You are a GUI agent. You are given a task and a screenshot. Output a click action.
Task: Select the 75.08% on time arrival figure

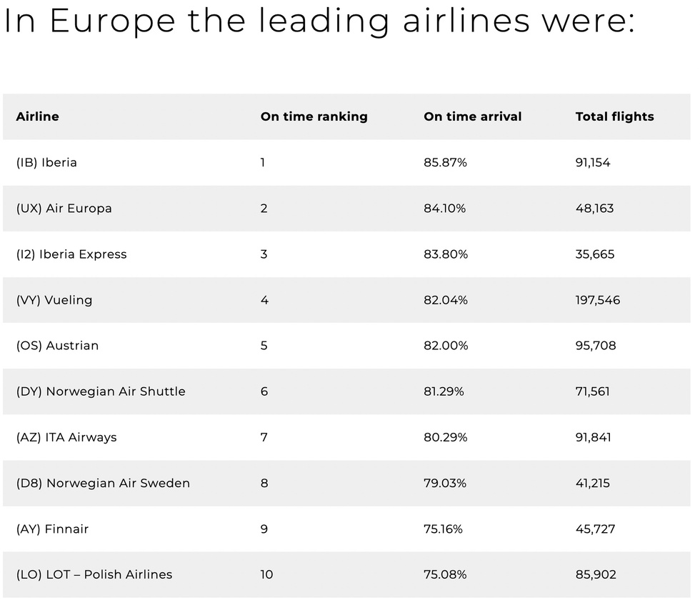coord(444,575)
